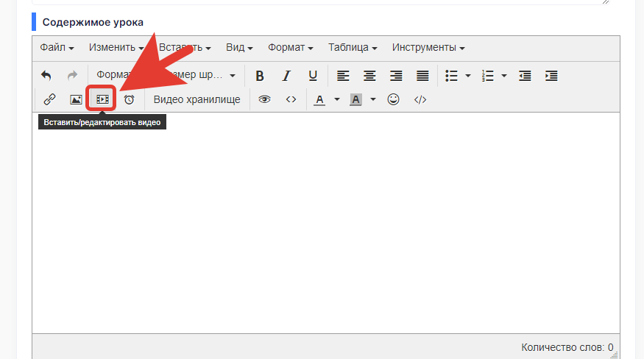Image resolution: width=644 pixels, height=359 pixels.
Task: Click the alarm clock icon
Action: pyautogui.click(x=129, y=99)
